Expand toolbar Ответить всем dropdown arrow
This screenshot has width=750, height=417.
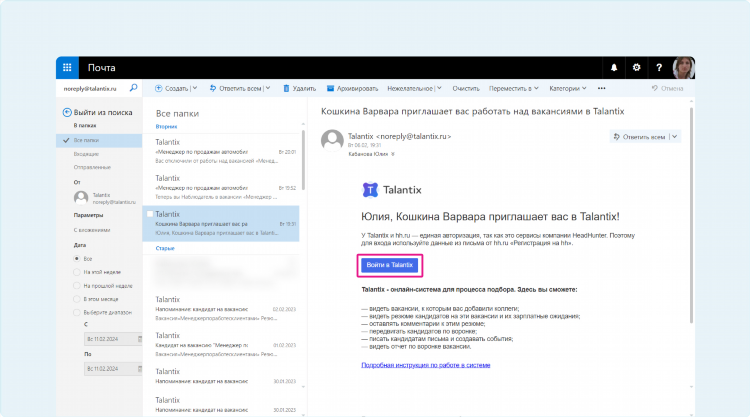(268, 88)
